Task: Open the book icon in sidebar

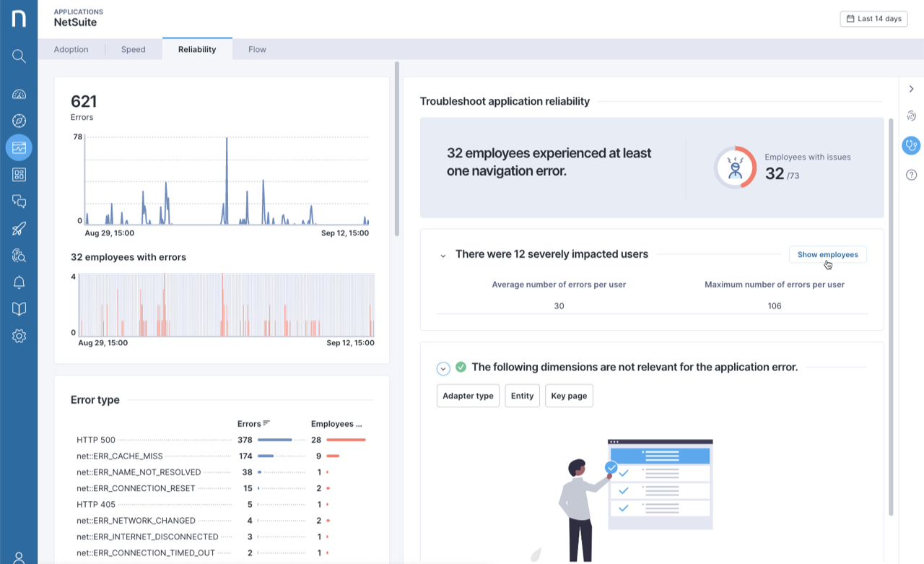Action: coord(19,309)
